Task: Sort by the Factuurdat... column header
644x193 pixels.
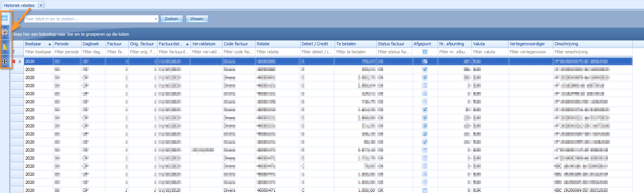Action: 174,44
